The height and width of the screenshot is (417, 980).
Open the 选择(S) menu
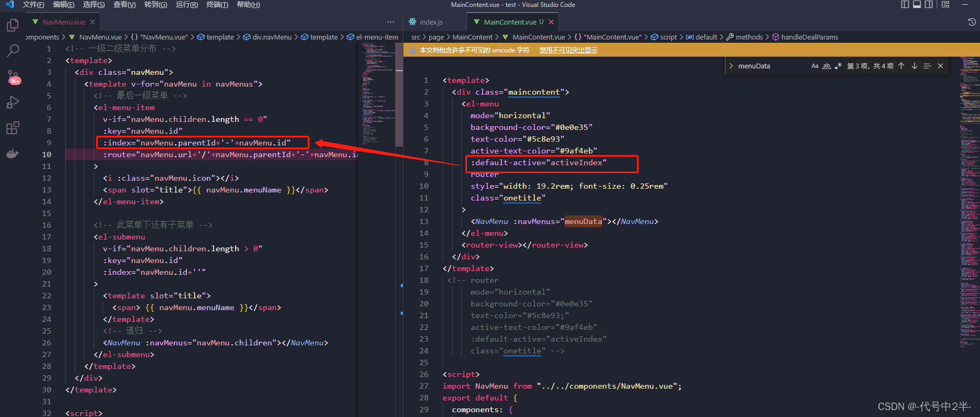tap(94, 4)
